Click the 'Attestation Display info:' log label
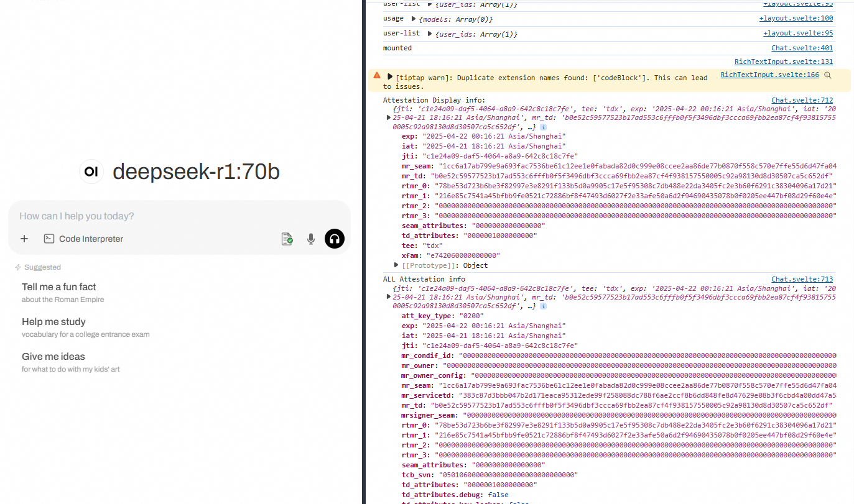854x504 pixels. pos(434,100)
